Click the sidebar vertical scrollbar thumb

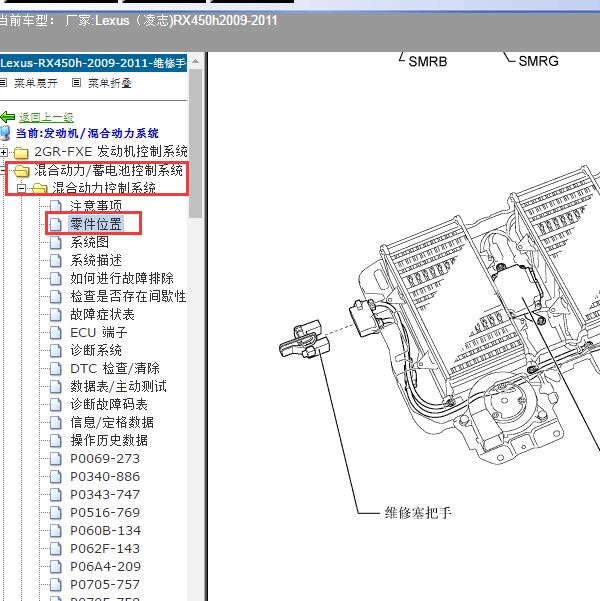click(x=196, y=144)
